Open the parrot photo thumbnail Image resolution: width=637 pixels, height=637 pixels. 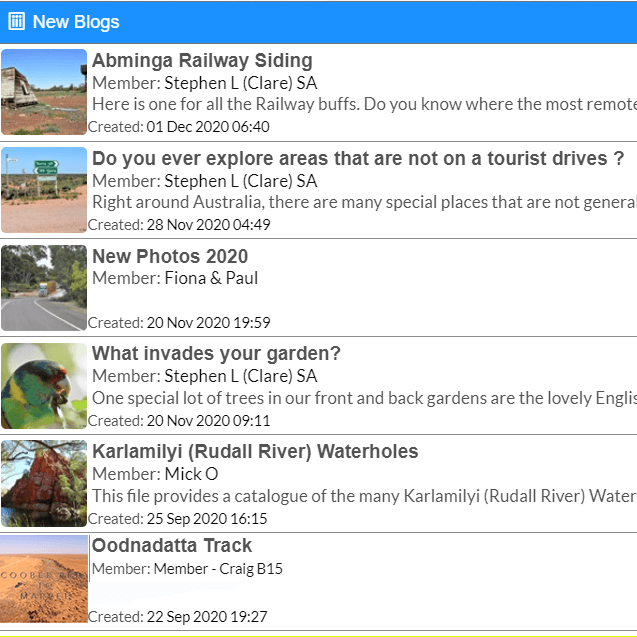click(x=44, y=386)
